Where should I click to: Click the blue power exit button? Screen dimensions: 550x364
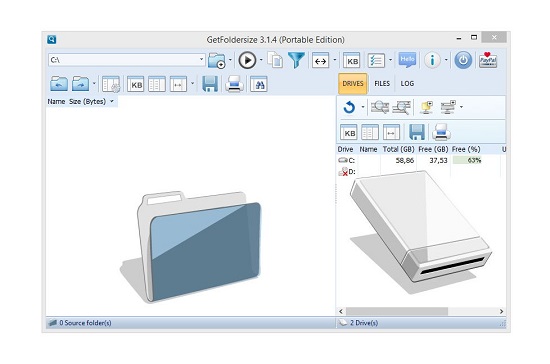point(463,60)
